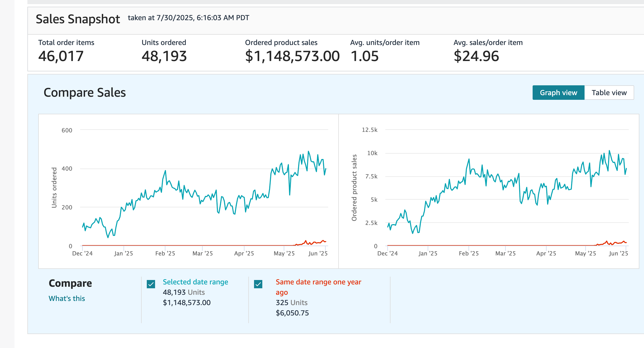Image resolution: width=644 pixels, height=348 pixels.
Task: Click Feb '25 label on Units chart
Action: click(165, 253)
